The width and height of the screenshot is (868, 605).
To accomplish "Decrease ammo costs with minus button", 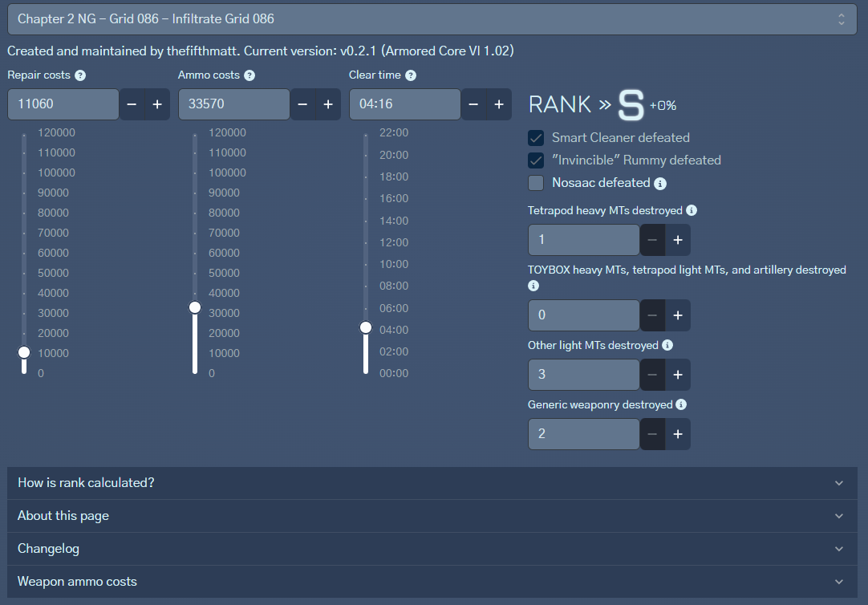I will pyautogui.click(x=302, y=104).
